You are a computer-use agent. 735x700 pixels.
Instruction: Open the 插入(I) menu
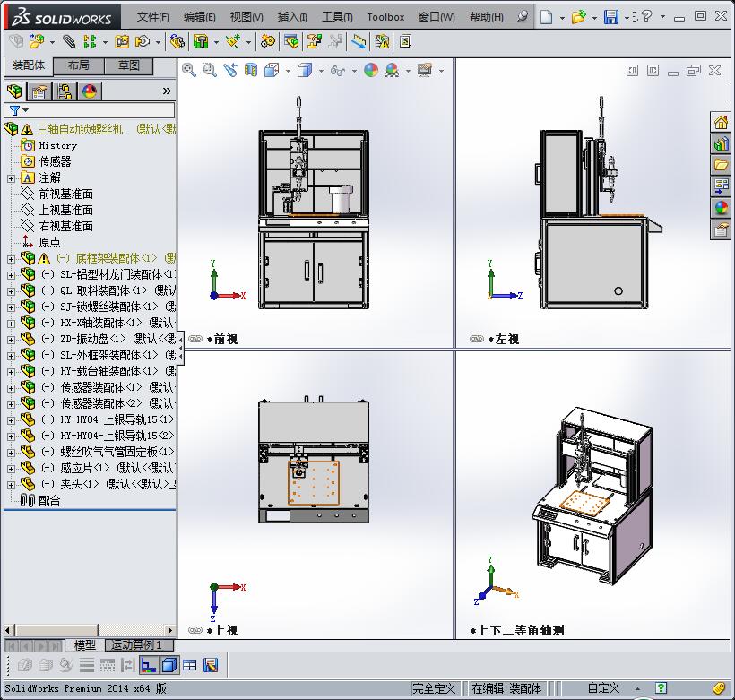(292, 17)
